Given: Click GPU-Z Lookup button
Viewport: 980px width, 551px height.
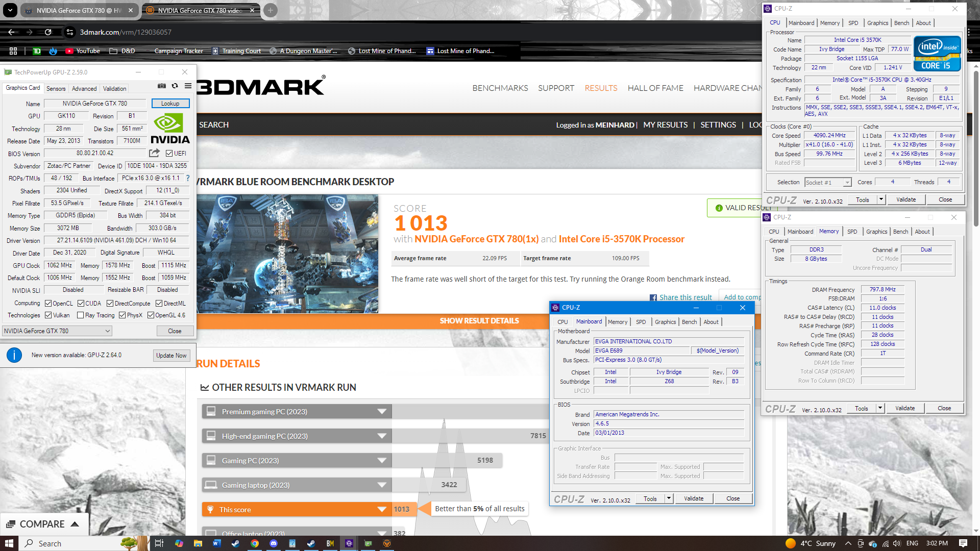Looking at the screenshot, I should (x=170, y=104).
